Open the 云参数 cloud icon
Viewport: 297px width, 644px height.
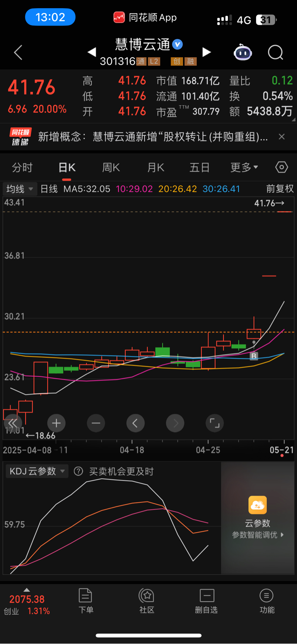(x=258, y=505)
